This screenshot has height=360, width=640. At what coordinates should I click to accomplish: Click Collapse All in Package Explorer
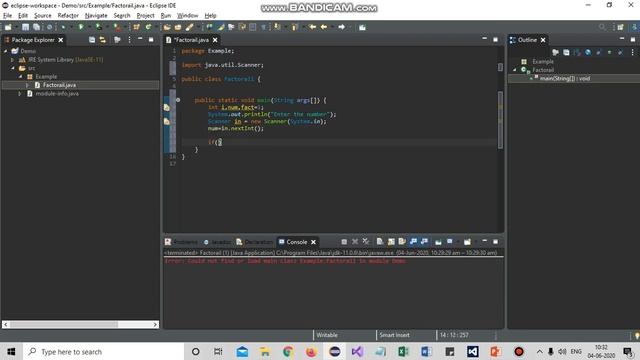(x=92, y=40)
